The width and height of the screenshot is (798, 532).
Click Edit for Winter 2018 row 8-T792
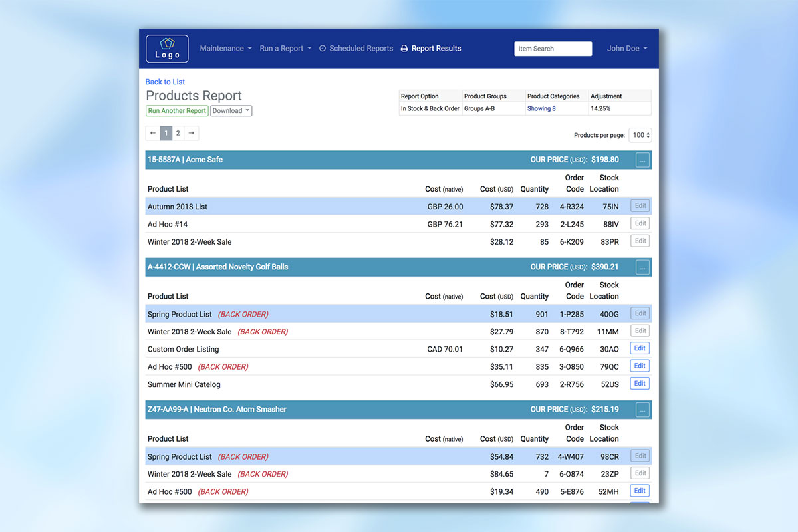640,331
